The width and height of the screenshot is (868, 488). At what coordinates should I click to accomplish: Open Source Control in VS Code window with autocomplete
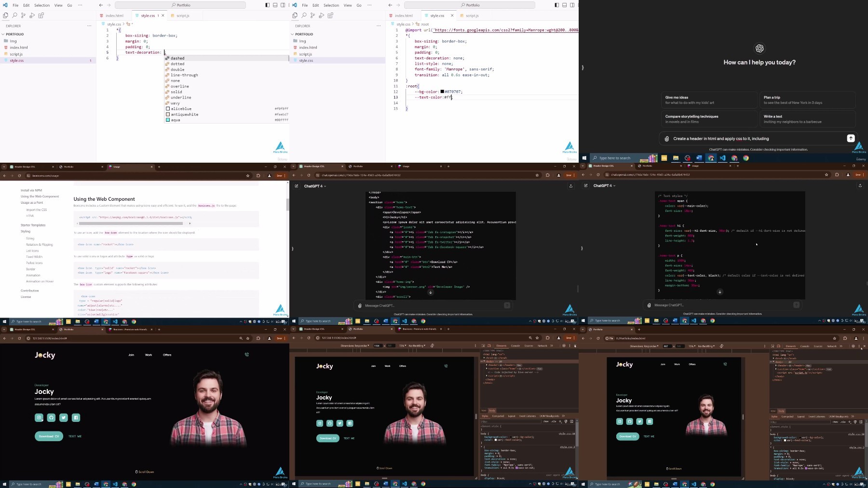(x=23, y=15)
